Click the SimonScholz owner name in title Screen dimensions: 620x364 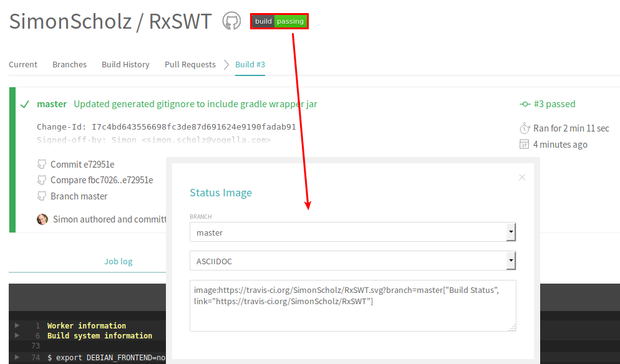coord(70,21)
